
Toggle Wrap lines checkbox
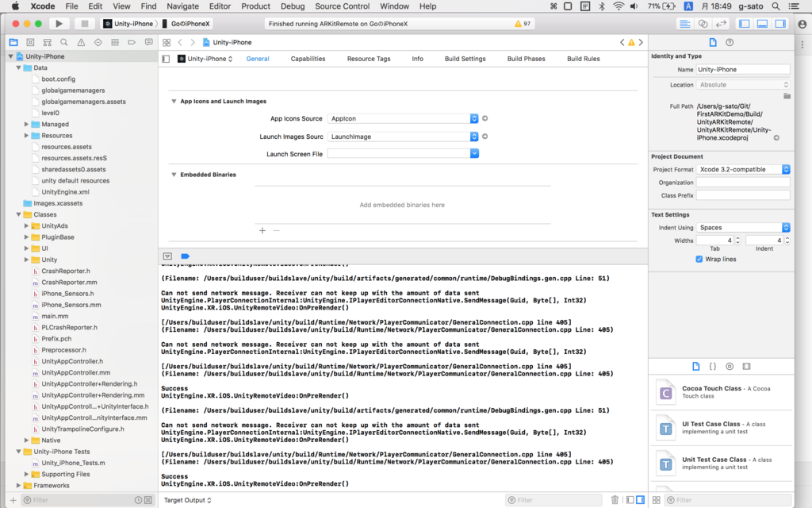[699, 260]
